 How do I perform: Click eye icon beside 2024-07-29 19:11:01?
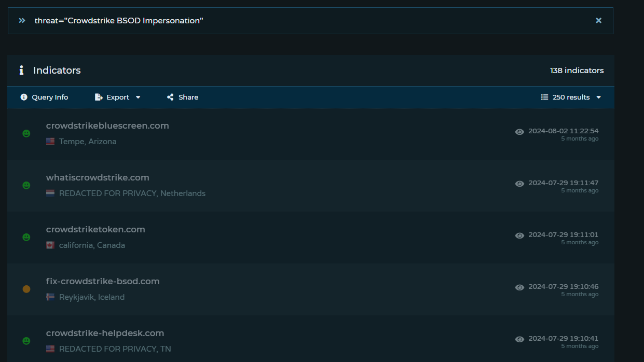click(x=519, y=235)
